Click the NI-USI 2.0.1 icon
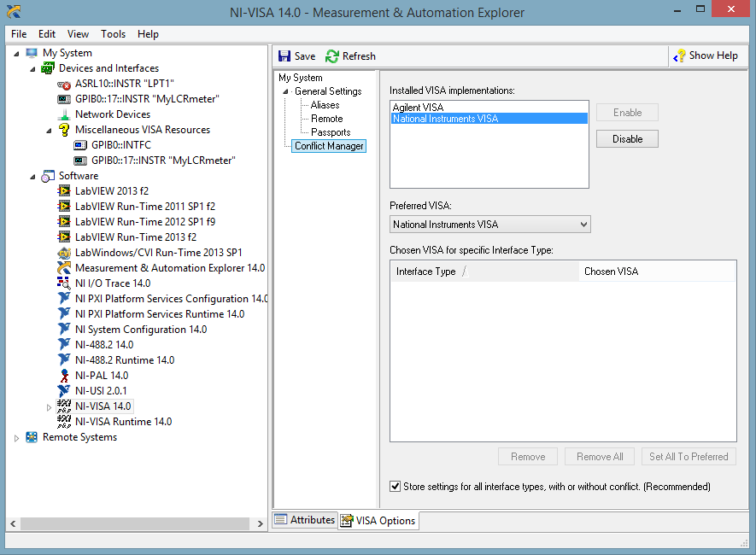 (x=64, y=391)
